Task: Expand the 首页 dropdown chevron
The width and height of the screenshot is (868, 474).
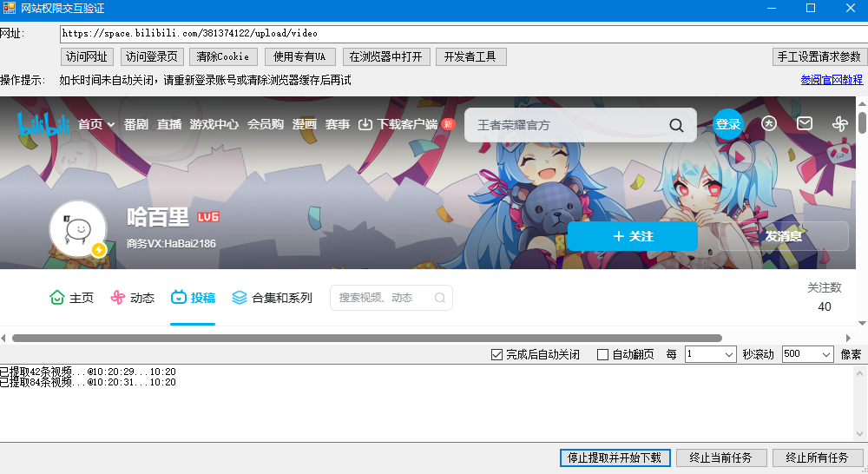Action: point(111,125)
